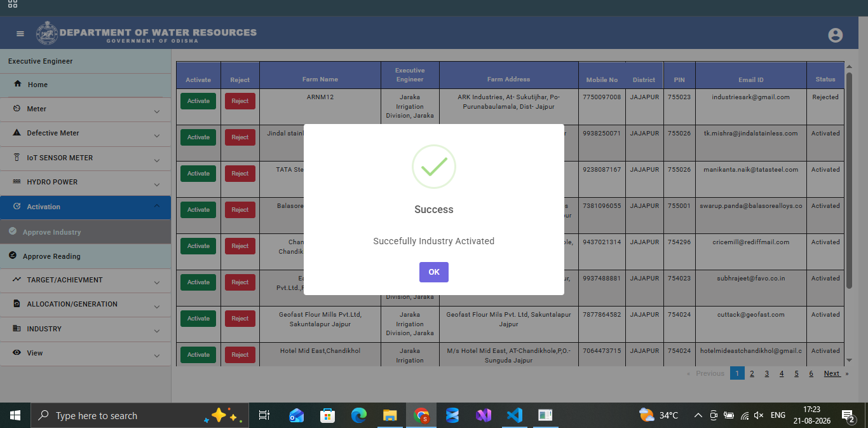The image size is (868, 428).
Task: Click the Odisha government emblem logo
Action: tap(46, 33)
